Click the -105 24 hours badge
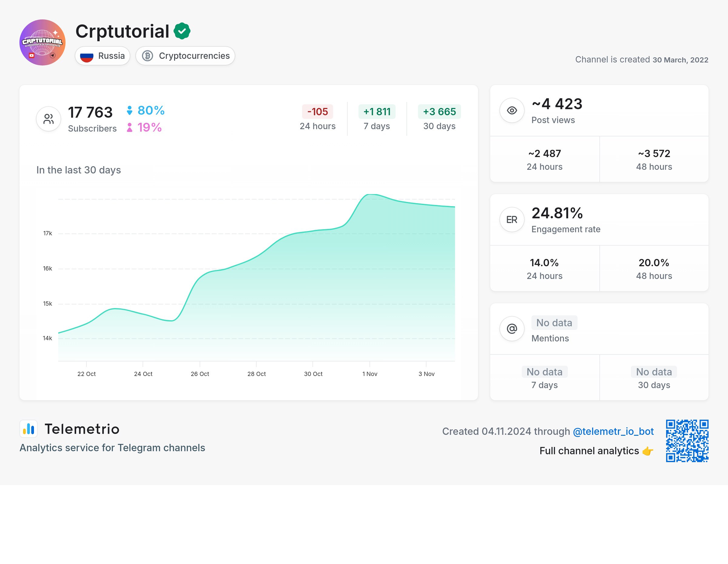 click(x=318, y=112)
